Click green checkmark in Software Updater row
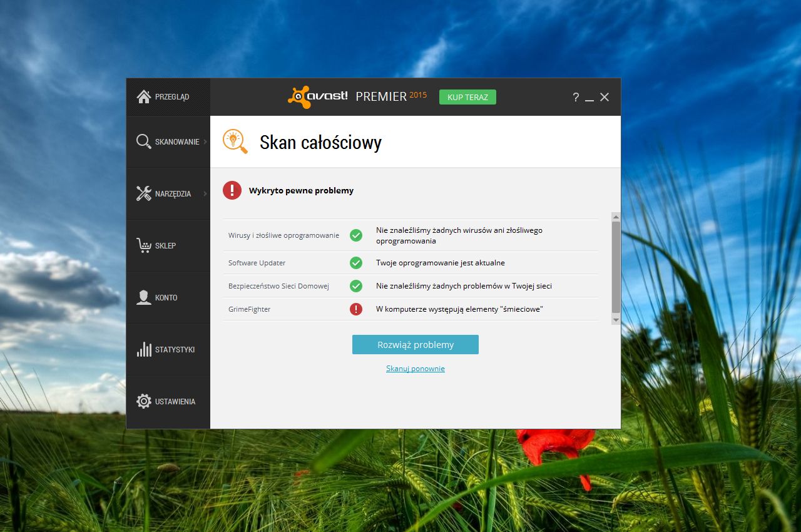 [x=356, y=263]
